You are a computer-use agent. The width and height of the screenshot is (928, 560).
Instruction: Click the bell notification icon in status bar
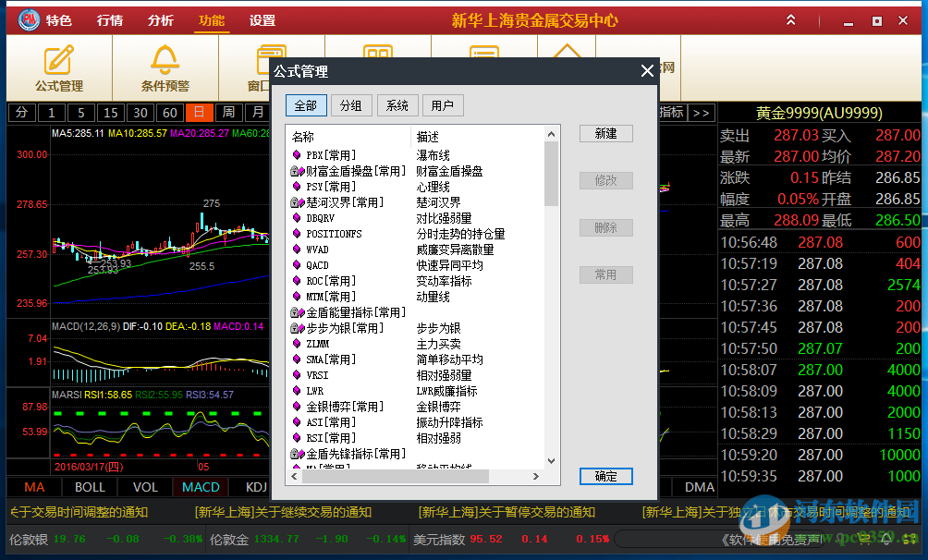coord(885,538)
